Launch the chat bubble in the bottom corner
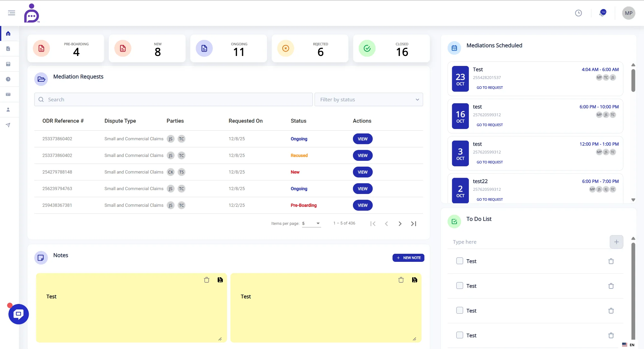Viewport: 644px width, 349px height. coord(18,314)
